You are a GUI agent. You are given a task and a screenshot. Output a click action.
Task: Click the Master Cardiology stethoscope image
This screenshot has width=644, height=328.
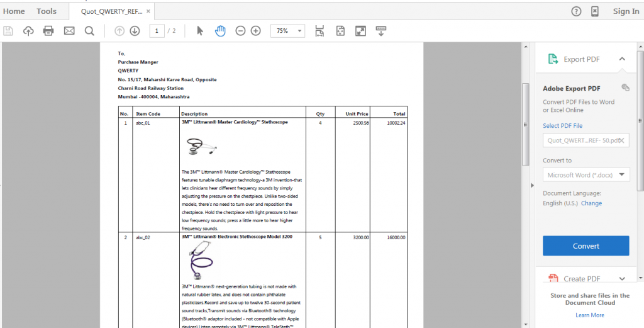(x=202, y=147)
